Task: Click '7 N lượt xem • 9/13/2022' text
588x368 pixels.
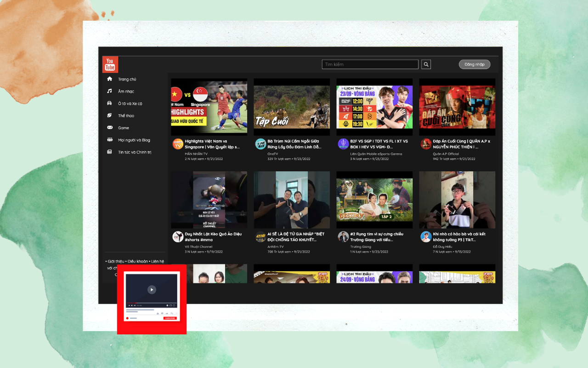Action: coord(452,252)
